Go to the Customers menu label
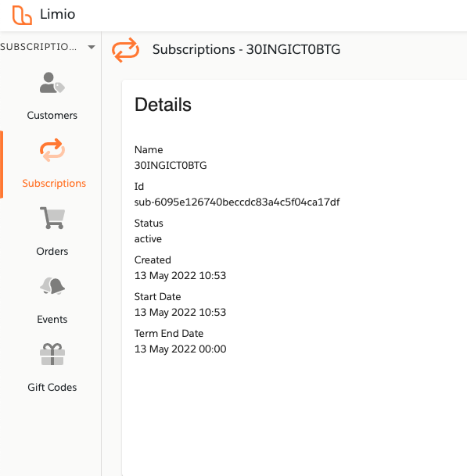This screenshot has width=467, height=476. pos(52,116)
